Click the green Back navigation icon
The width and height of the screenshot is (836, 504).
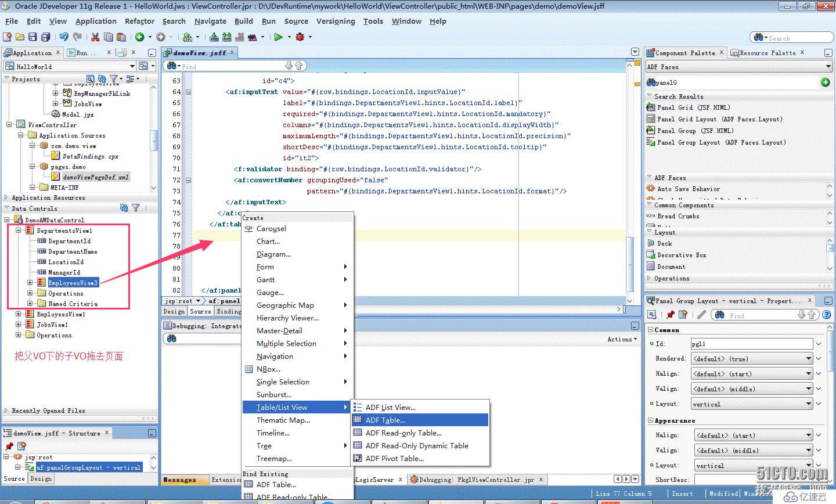tap(139, 37)
